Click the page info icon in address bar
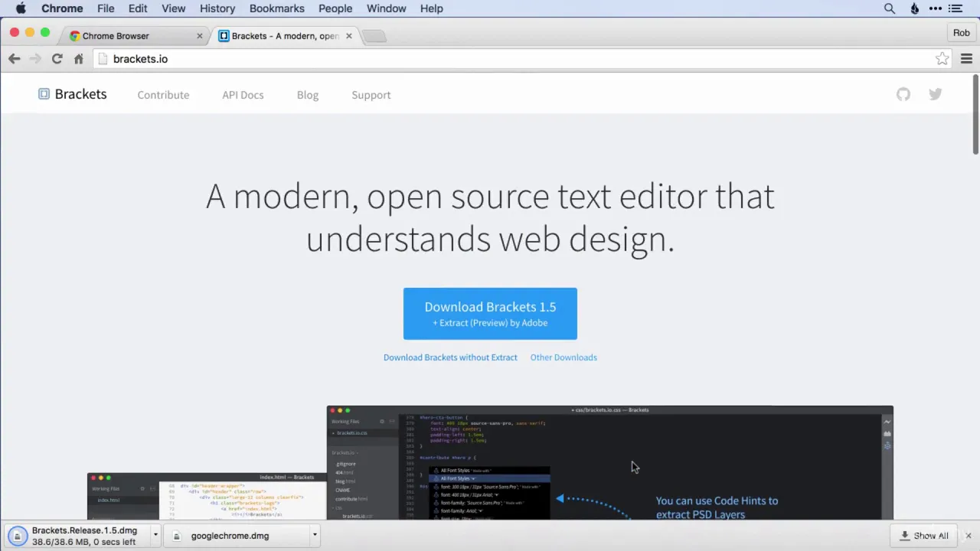The height and width of the screenshot is (551, 980). (103, 59)
